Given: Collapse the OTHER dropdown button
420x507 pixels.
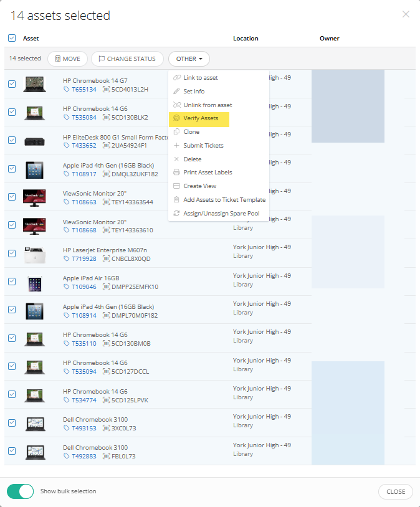Looking at the screenshot, I should [x=189, y=59].
